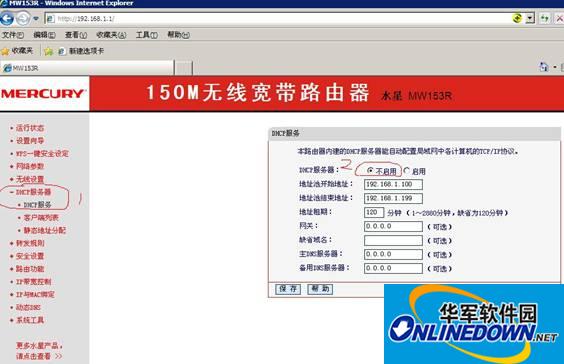Click the 帮助 button below the form

tap(320, 289)
